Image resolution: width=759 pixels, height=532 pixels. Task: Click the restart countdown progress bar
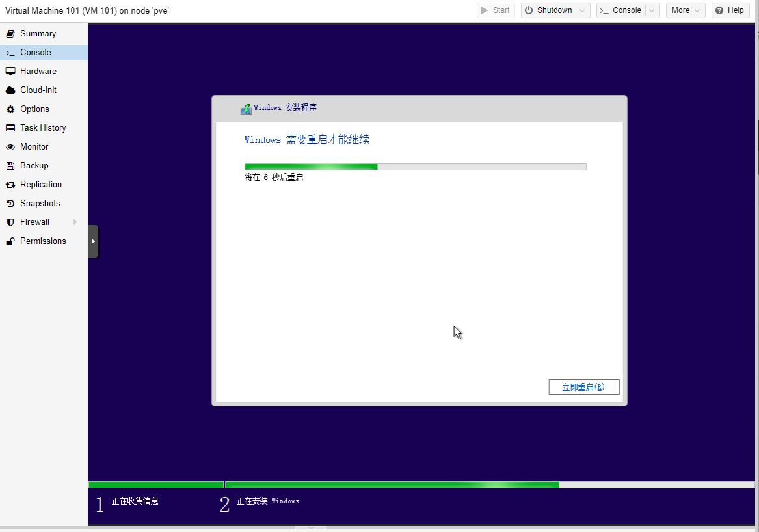tap(416, 166)
